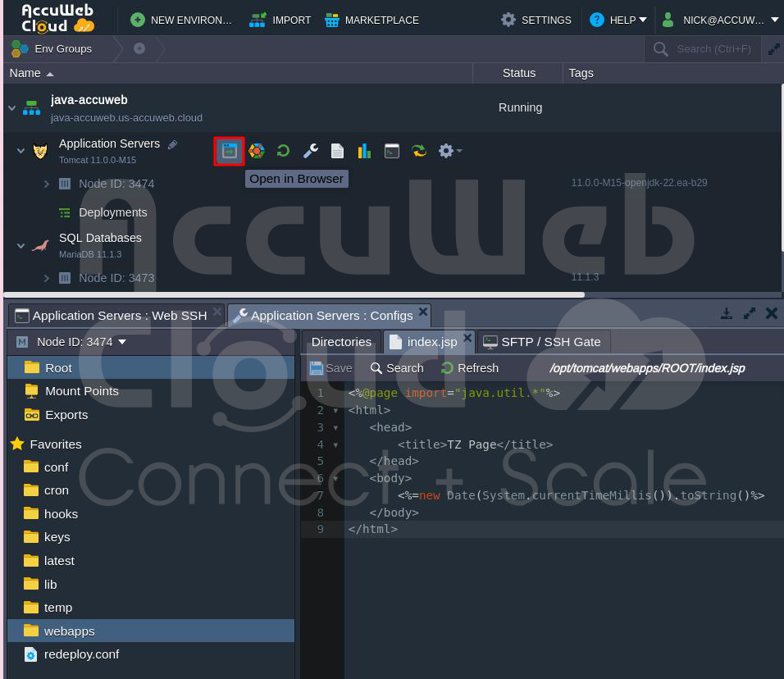Collapse the SQL Databases section
Image resolution: width=784 pixels, height=679 pixels.
tap(20, 244)
